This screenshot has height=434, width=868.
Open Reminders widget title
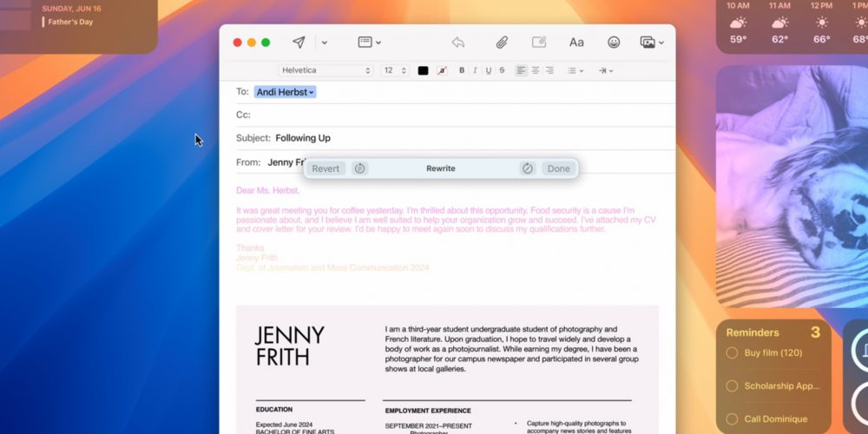[x=753, y=332]
